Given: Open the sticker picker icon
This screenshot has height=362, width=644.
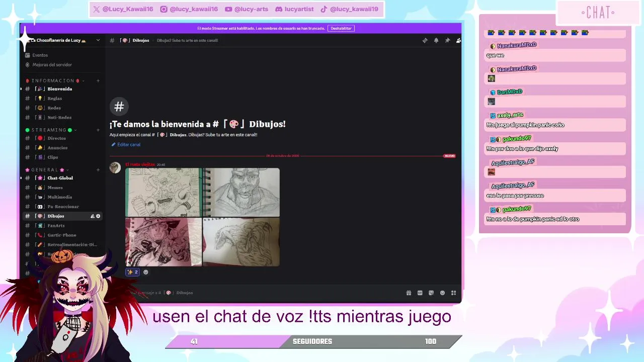Looking at the screenshot, I should [x=431, y=293].
